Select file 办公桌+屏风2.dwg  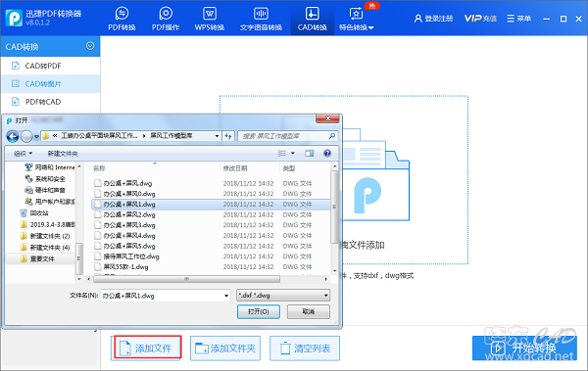[x=211, y=214]
